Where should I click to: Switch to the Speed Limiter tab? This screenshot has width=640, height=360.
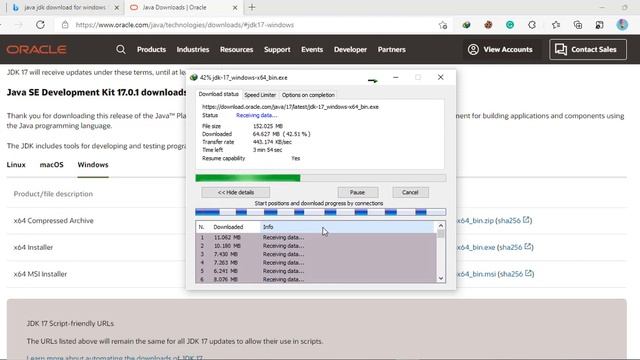[x=260, y=95]
